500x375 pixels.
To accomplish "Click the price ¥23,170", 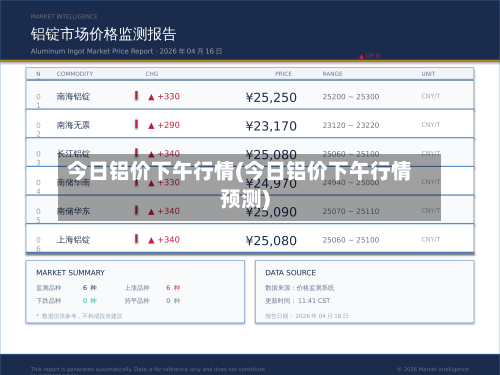I will click(271, 126).
